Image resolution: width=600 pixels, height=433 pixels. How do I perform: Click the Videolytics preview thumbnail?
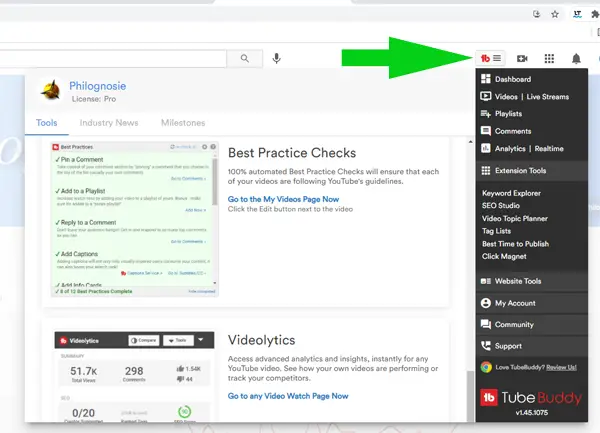pos(134,377)
